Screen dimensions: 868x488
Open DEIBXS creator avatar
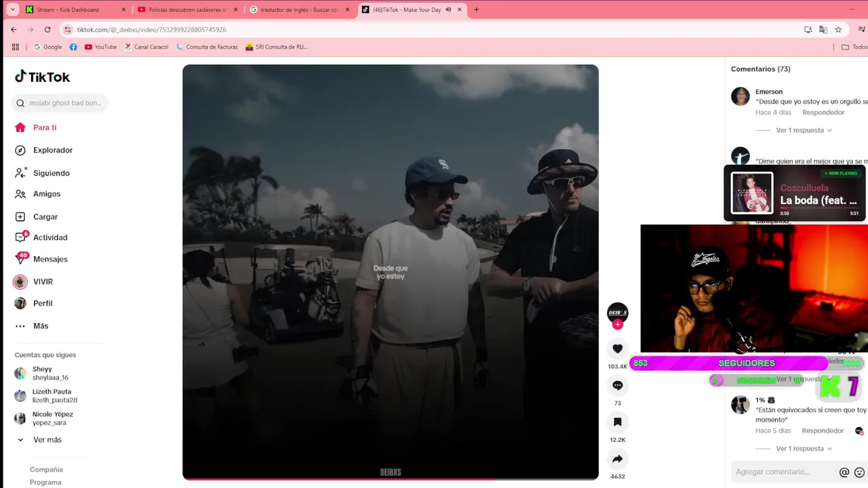tap(617, 312)
